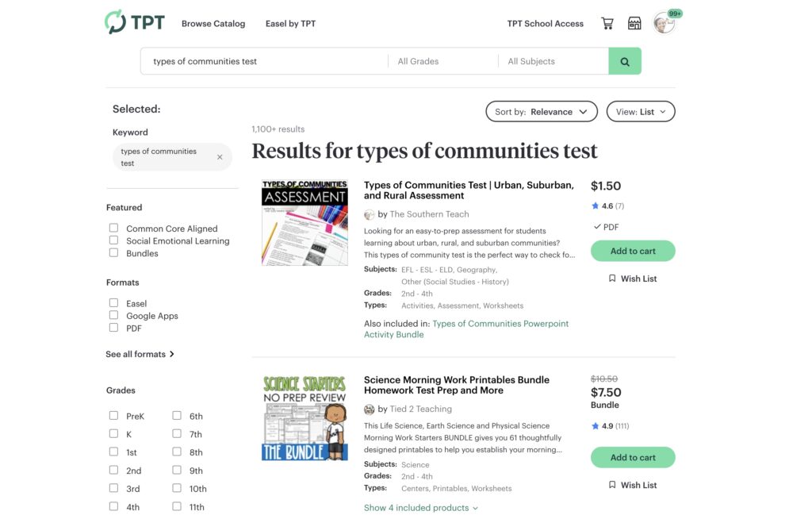Screen dimensions: 812x515
Task: Open your profile avatar menu
Action: pyautogui.click(x=664, y=23)
